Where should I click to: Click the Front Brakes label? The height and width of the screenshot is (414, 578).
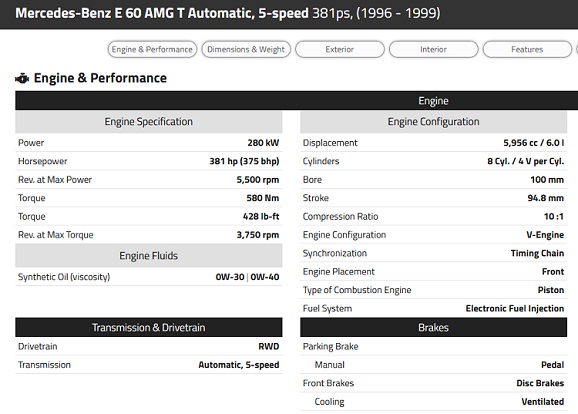tap(328, 383)
